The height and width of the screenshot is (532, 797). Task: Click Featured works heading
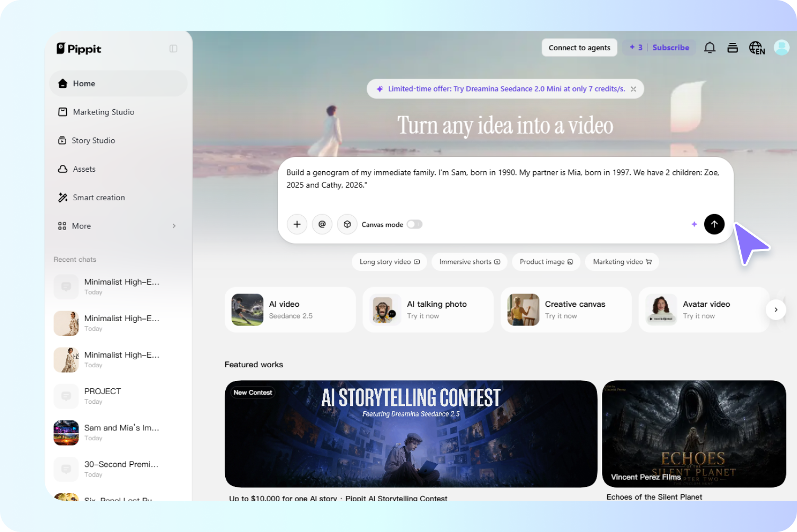click(254, 365)
